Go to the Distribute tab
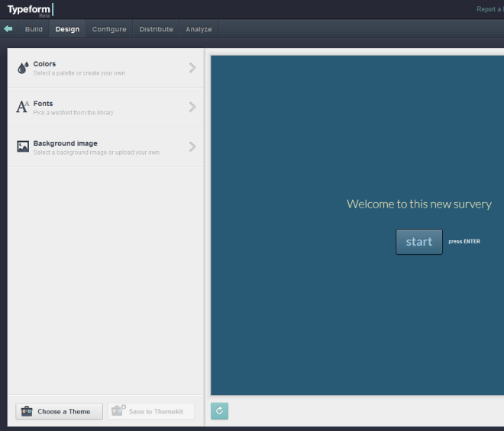 pyautogui.click(x=156, y=30)
